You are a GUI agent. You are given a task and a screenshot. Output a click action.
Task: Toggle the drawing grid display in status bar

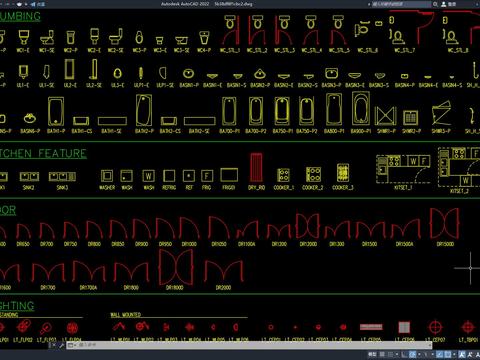point(382,354)
